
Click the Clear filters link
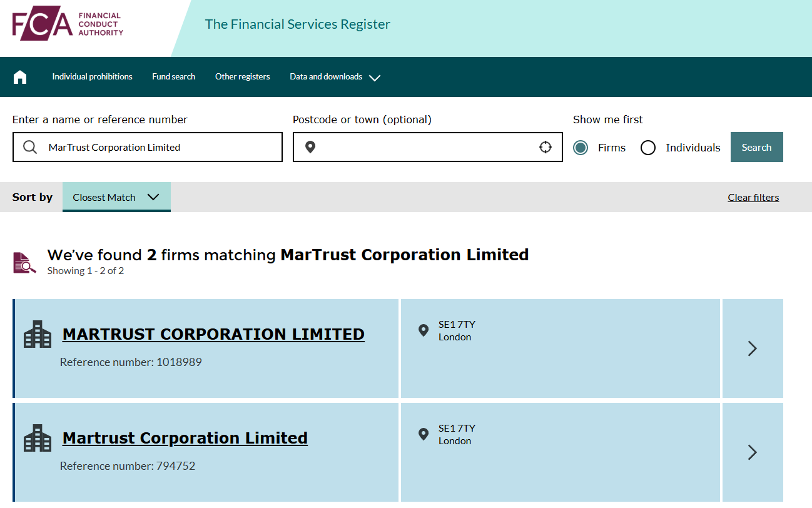pyautogui.click(x=753, y=198)
